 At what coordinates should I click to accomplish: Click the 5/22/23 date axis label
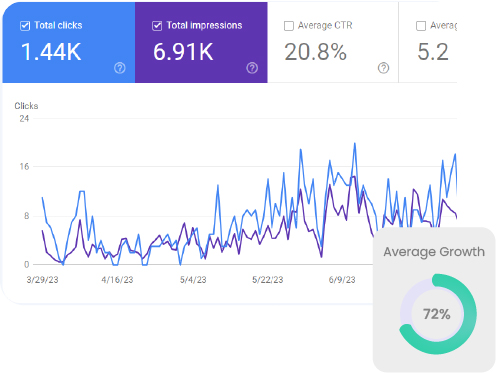268,280
